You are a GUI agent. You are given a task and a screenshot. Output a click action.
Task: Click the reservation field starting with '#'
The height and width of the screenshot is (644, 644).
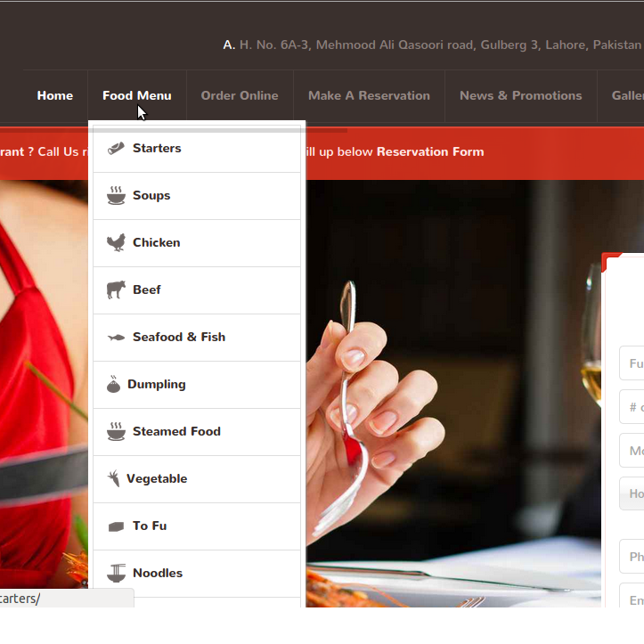coord(632,407)
